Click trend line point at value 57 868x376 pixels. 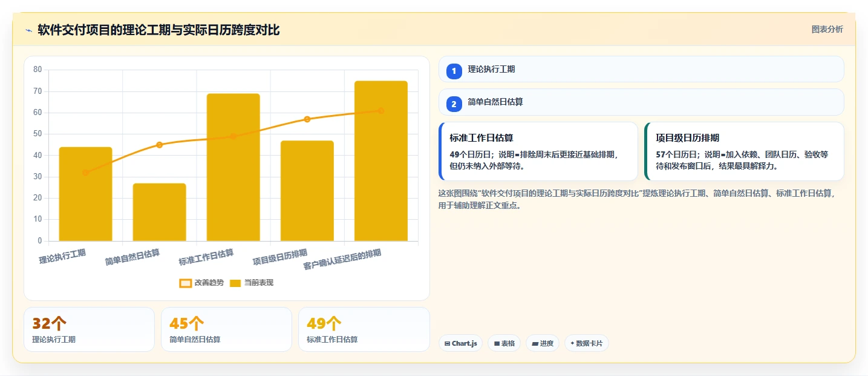(x=307, y=119)
